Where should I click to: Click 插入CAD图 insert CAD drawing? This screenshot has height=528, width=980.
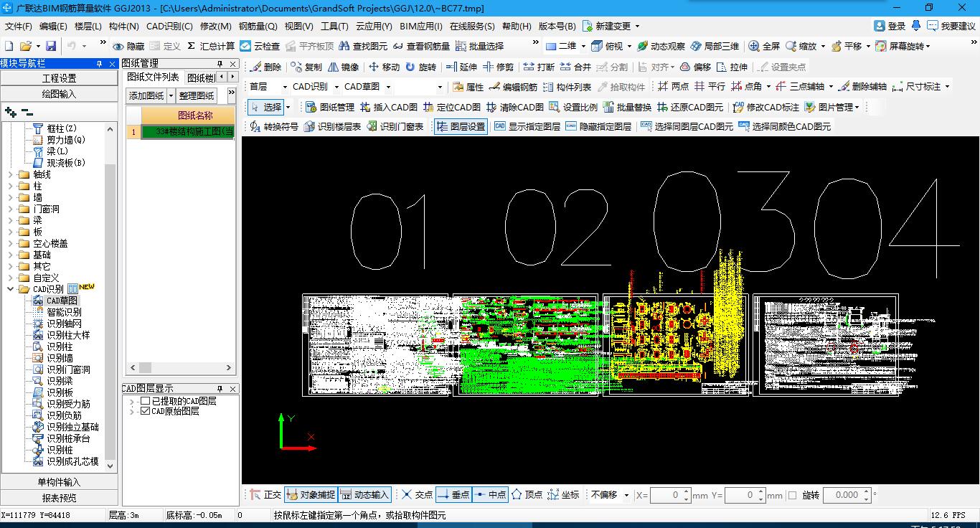(x=388, y=107)
